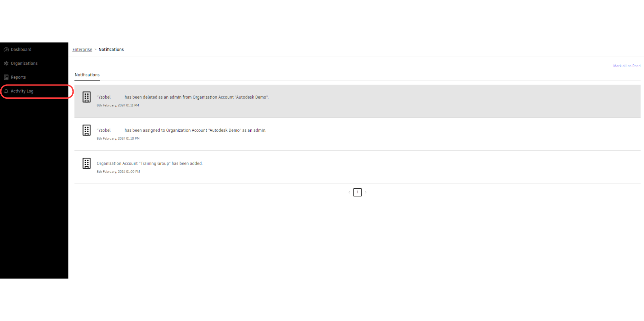Open the Dashboard menu item

(21, 50)
